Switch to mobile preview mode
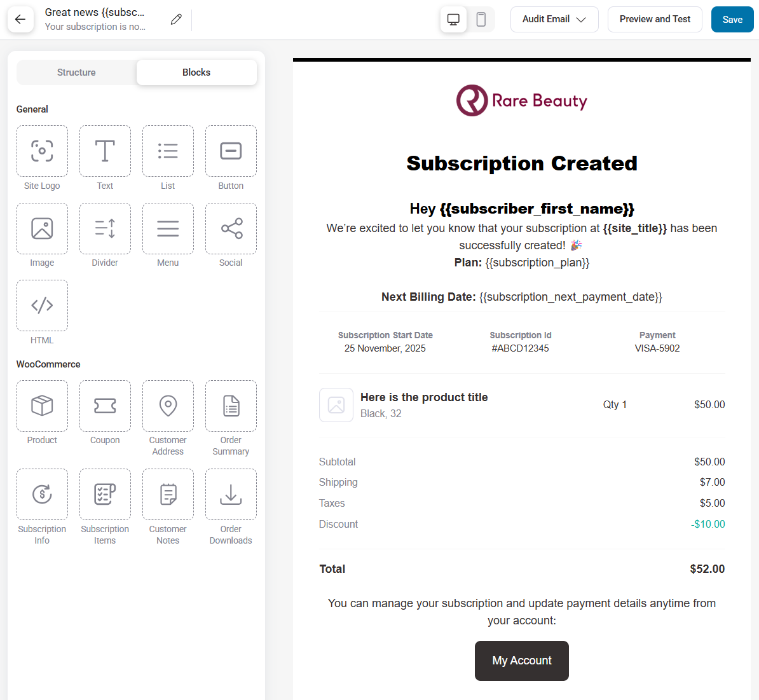This screenshot has width=759, height=700. 481,19
